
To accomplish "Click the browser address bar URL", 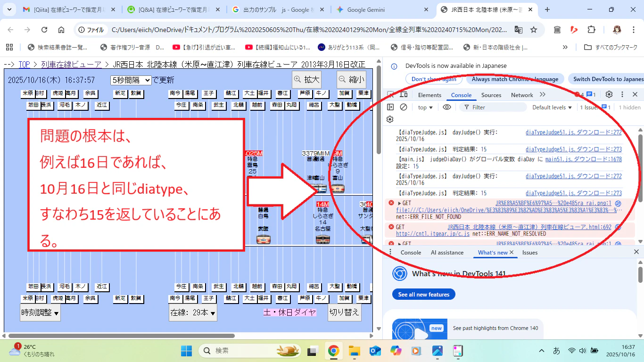I will pyautogui.click(x=309, y=30).
